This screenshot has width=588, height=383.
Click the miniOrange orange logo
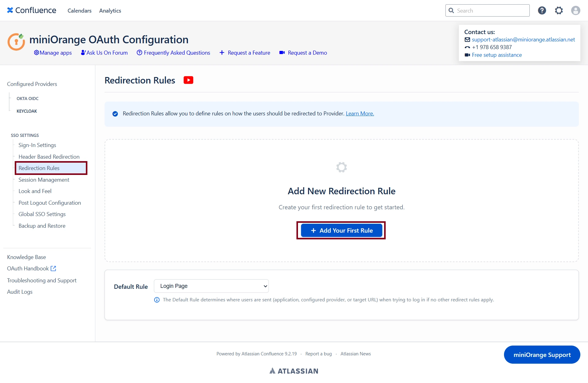coord(16,41)
